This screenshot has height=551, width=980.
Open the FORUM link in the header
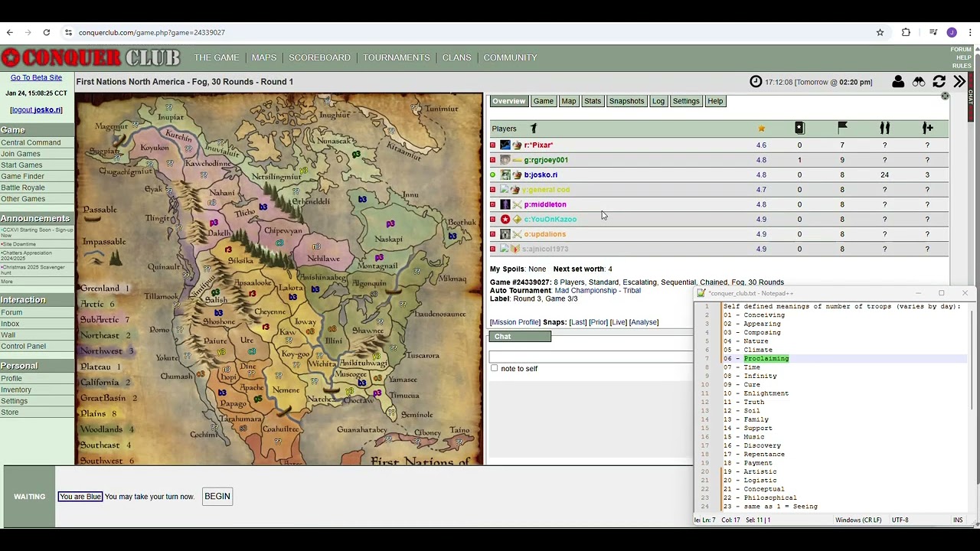pyautogui.click(x=961, y=50)
